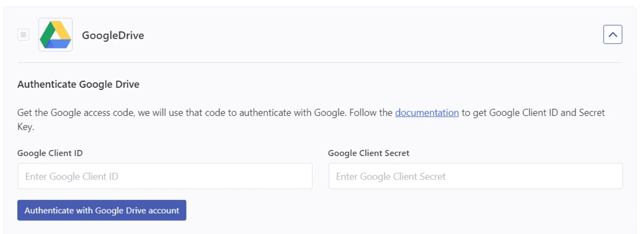
Task: Click Authenticate with Google Drive account button
Action: click(x=102, y=210)
